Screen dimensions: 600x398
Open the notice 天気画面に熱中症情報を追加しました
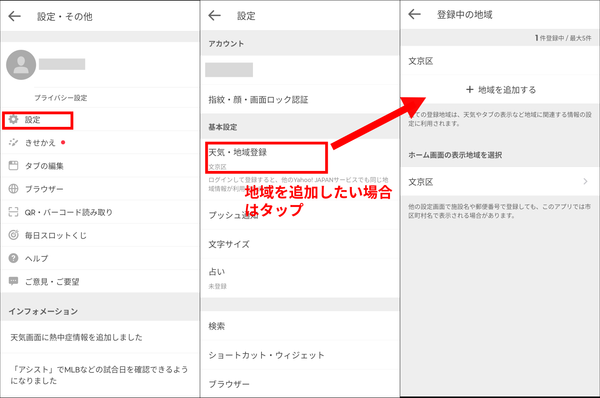coord(99,337)
